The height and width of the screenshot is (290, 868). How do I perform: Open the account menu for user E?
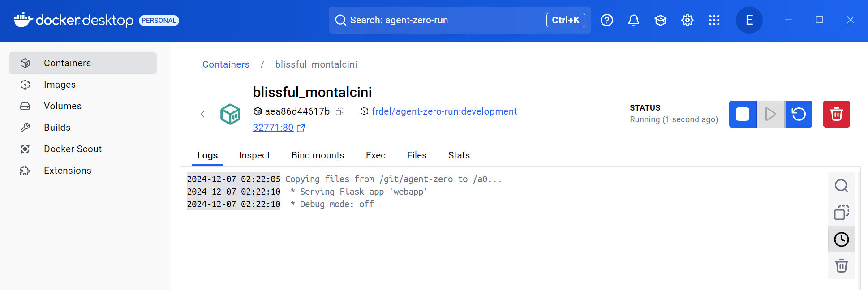click(x=749, y=20)
